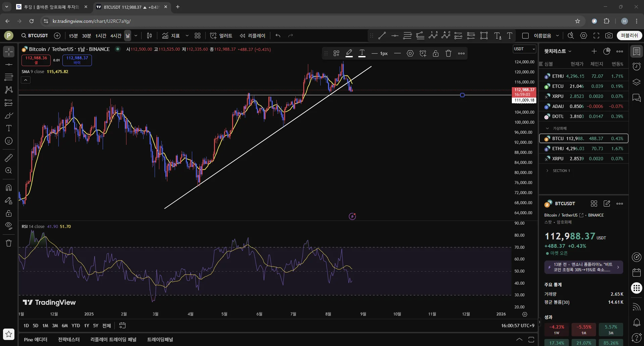Open the 왓치리스트 watchlist dropdown

point(557,51)
